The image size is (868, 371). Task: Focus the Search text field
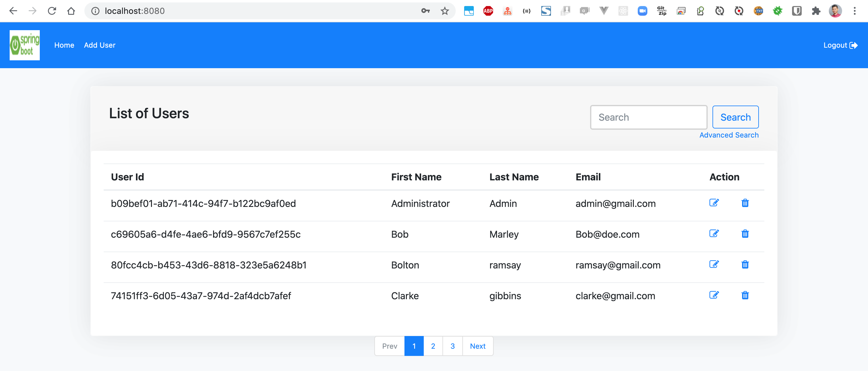[648, 117]
